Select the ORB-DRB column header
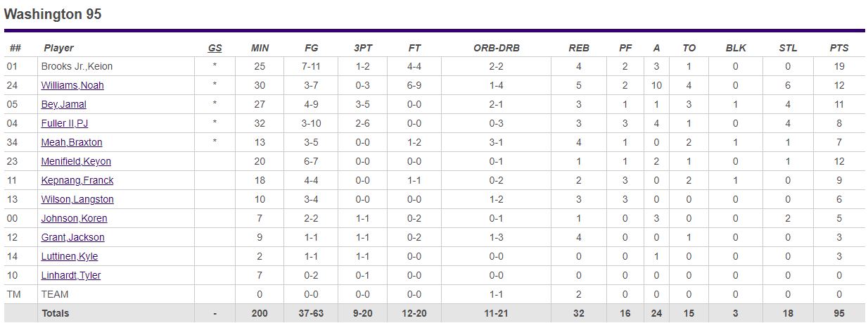868x323 pixels. (497, 48)
